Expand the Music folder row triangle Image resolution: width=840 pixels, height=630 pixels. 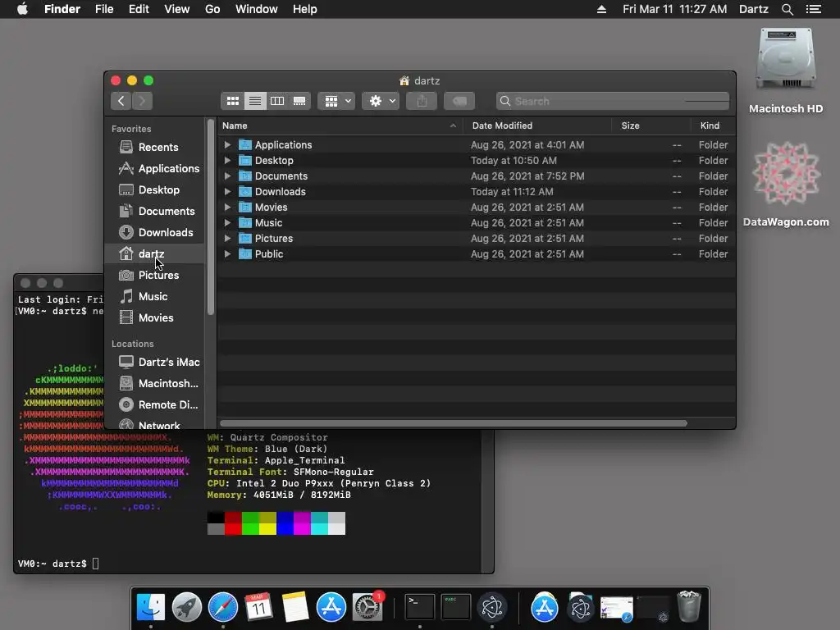(x=227, y=222)
